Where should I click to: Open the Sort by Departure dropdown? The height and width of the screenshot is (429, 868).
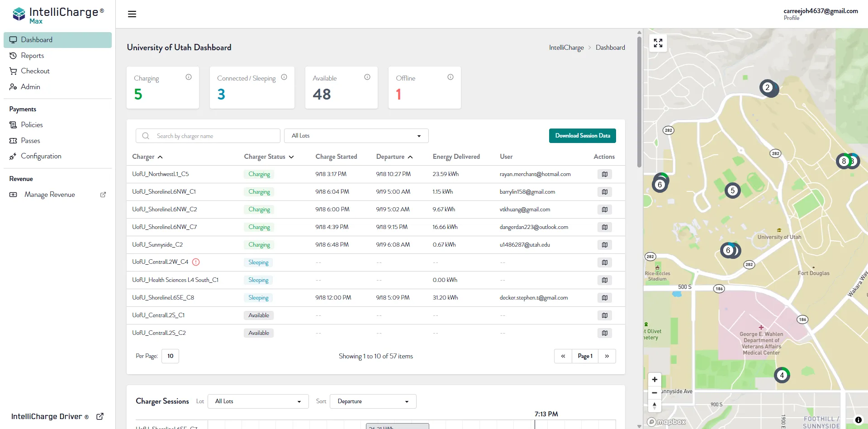[373, 401]
